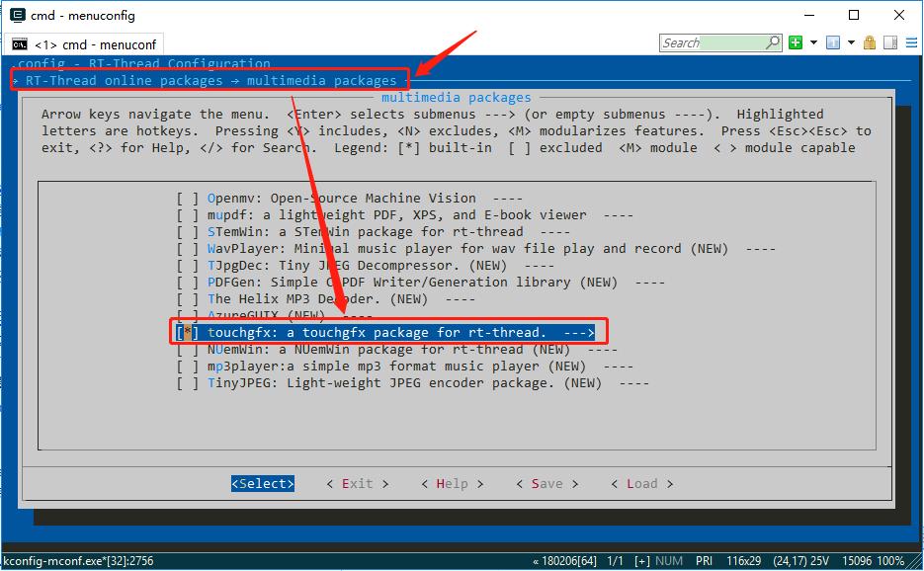
Task: Open the dropdown arrow next to the consoles icon
Action: click(x=851, y=42)
